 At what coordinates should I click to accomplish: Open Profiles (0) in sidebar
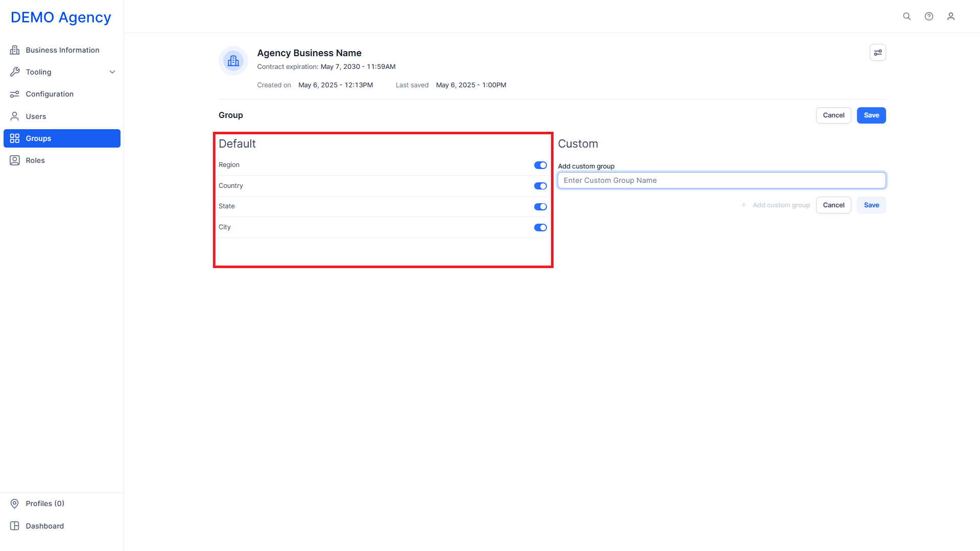[62, 504]
